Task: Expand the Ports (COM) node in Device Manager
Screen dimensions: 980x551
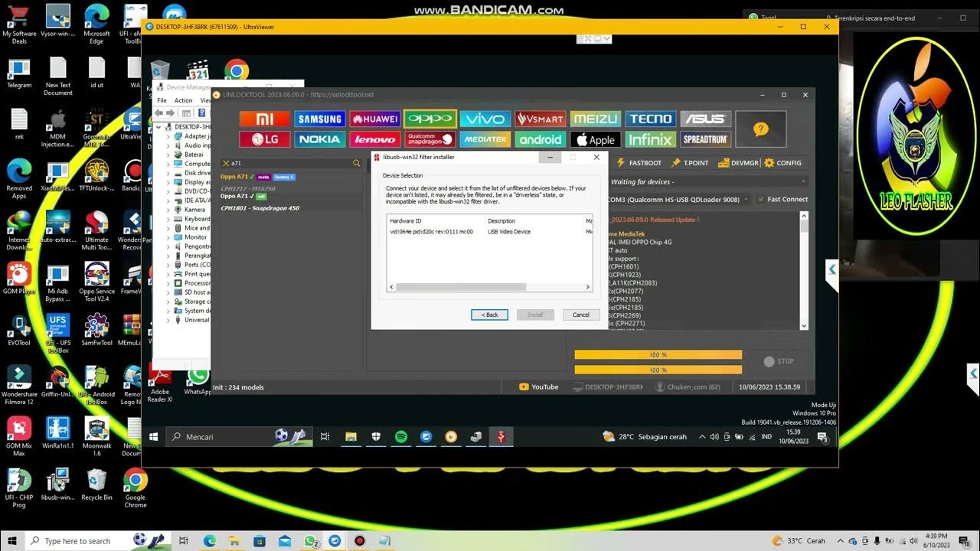Action: point(168,265)
